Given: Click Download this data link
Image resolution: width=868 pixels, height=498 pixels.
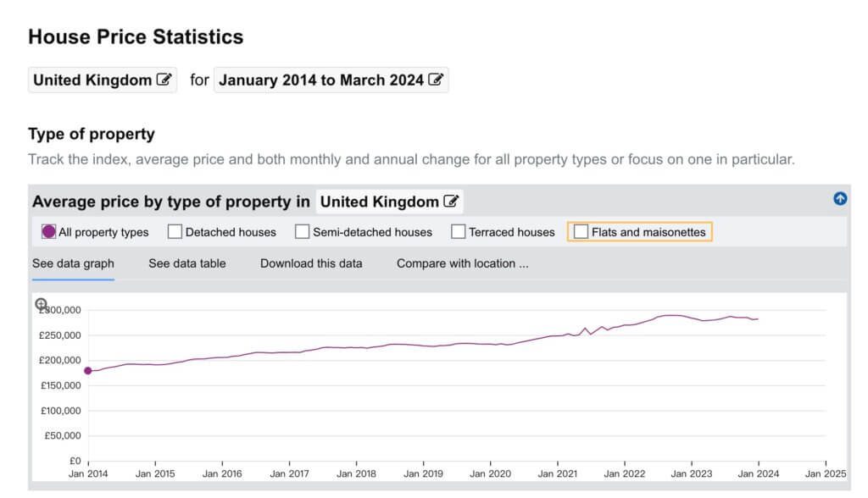Looking at the screenshot, I should click(311, 263).
